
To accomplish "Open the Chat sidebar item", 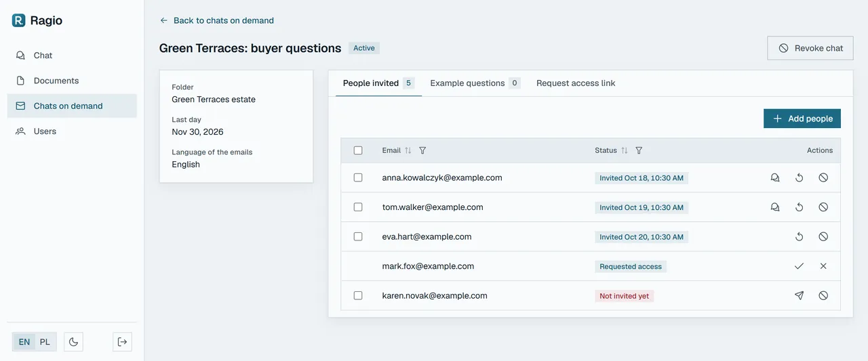I will [x=72, y=56].
